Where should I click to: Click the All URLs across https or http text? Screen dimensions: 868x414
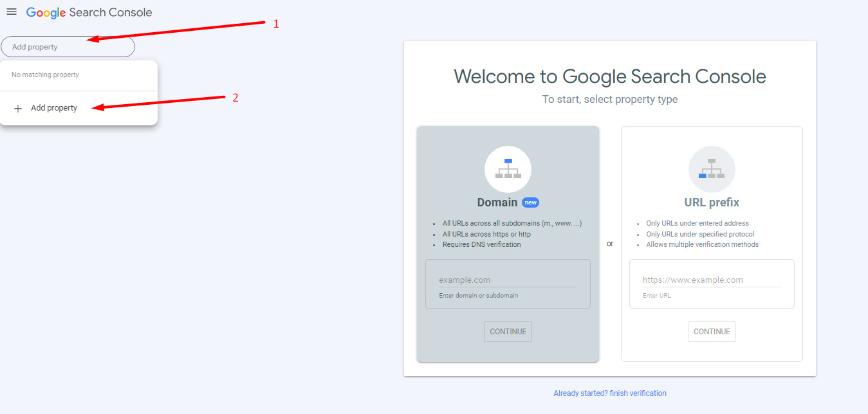click(x=486, y=234)
